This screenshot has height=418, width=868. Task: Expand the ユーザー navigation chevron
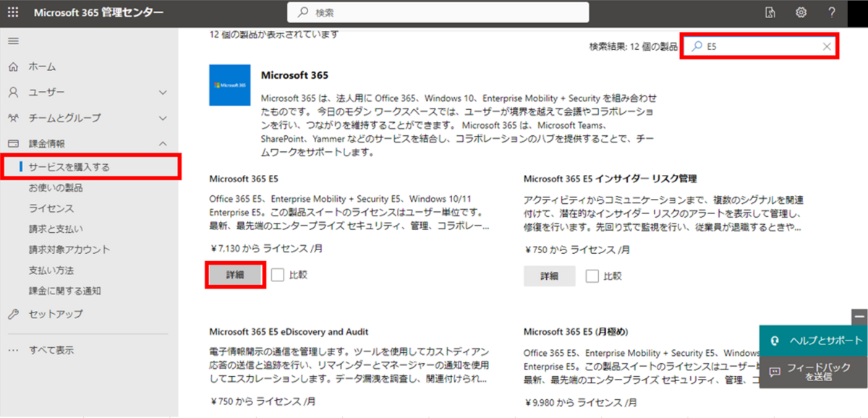(x=163, y=93)
